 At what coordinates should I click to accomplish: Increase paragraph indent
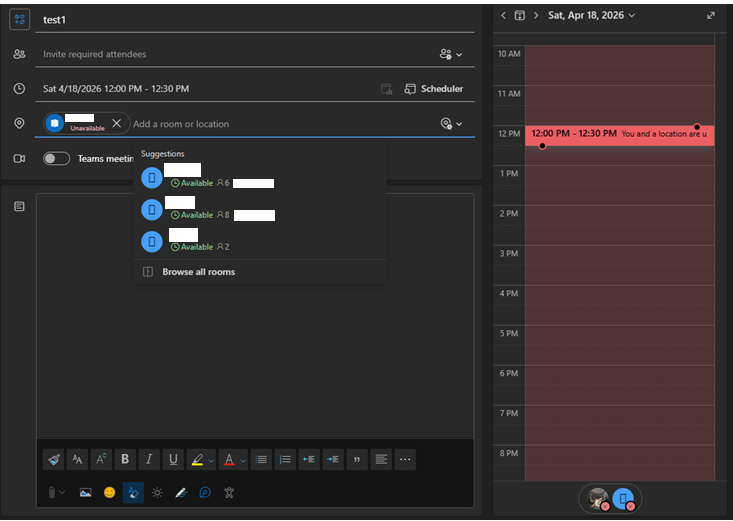(x=333, y=459)
